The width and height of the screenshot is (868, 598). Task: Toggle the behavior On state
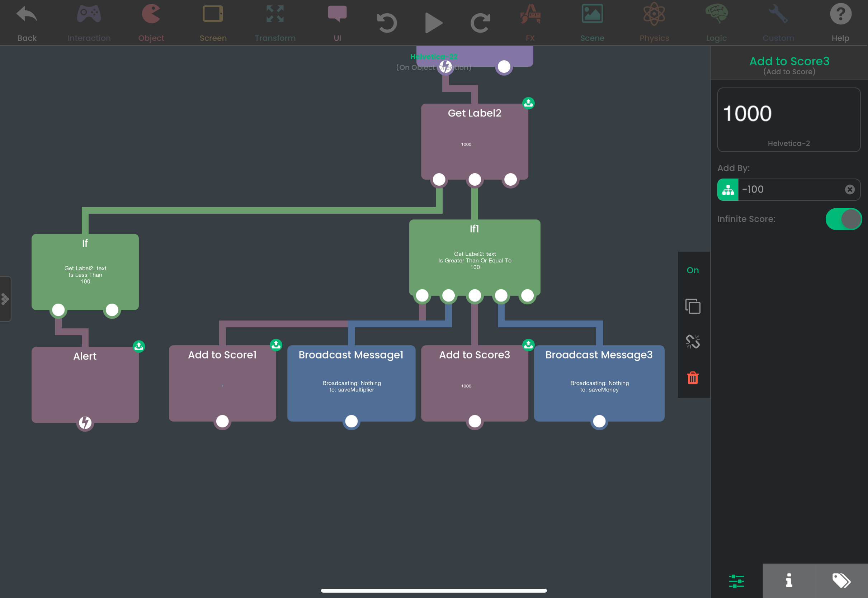693,270
